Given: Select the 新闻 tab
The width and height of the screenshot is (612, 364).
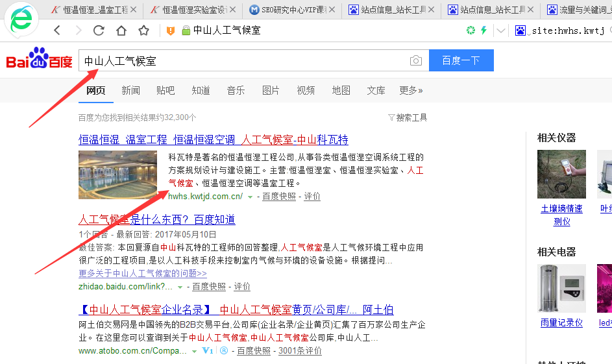Looking at the screenshot, I should (x=130, y=90).
